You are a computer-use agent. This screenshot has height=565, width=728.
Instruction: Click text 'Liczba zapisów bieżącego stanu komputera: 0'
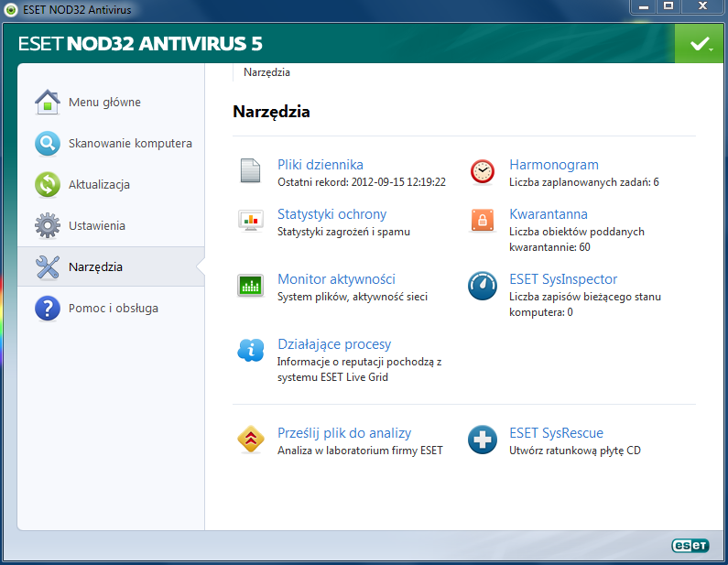coord(585,304)
